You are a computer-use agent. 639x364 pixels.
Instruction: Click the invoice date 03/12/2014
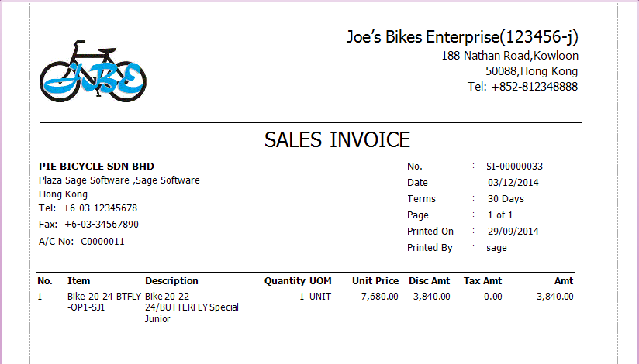[513, 183]
